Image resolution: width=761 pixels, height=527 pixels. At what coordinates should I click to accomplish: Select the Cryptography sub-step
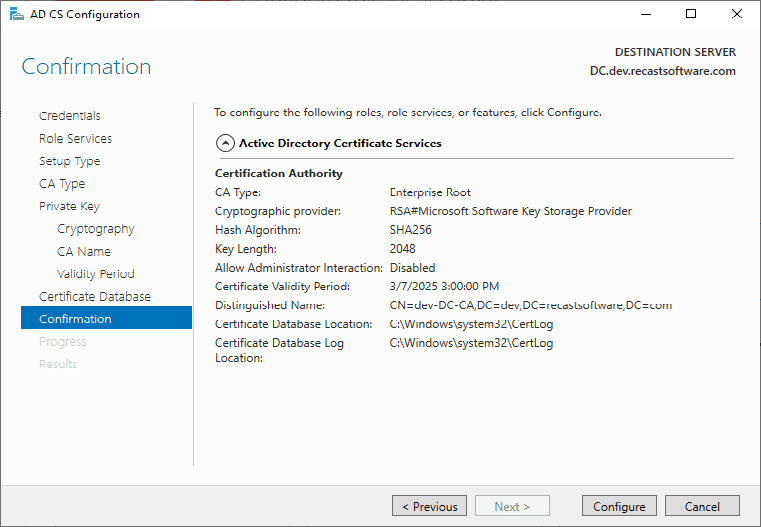pyautogui.click(x=95, y=229)
